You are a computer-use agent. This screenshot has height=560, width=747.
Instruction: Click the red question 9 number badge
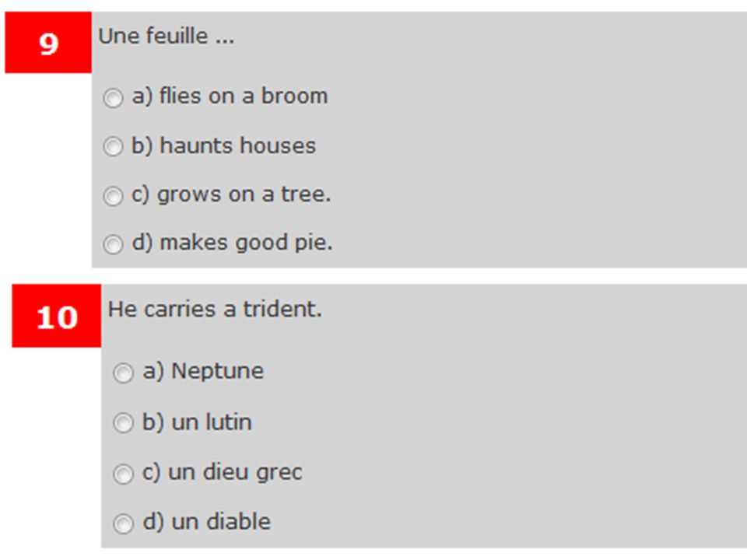pyautogui.click(x=48, y=42)
